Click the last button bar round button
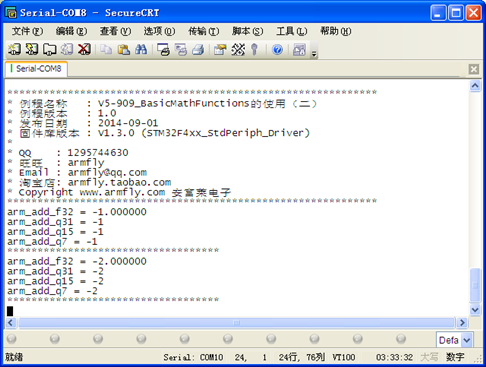Screen dimensions: 486x367 click(x=401, y=339)
